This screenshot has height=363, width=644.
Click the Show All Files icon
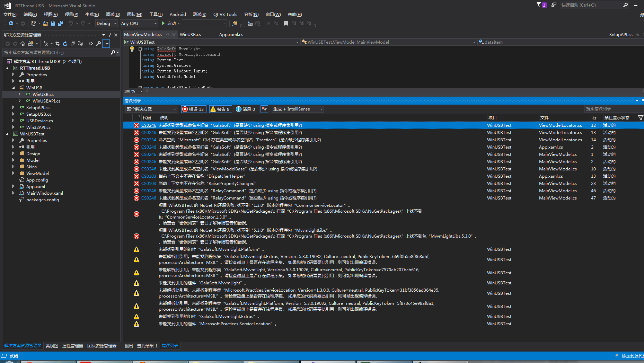80,44
